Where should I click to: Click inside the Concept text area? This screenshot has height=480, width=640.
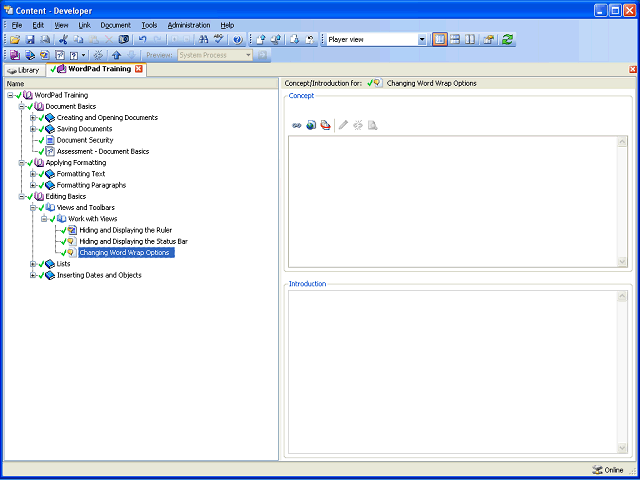click(x=453, y=202)
